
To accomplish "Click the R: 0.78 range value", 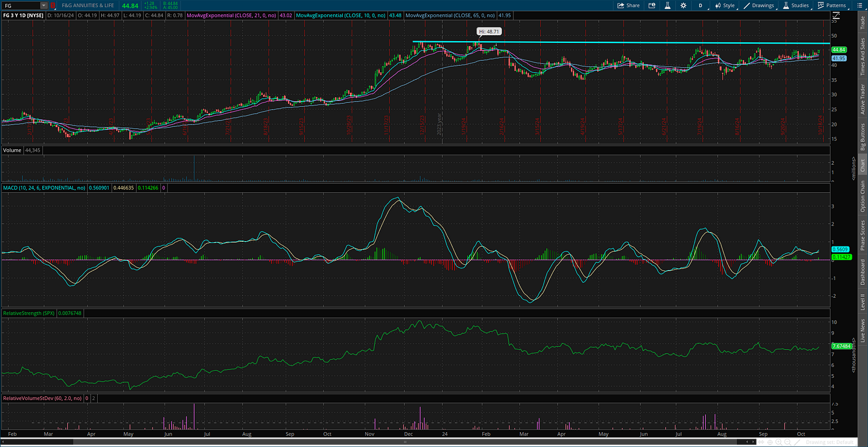I will [176, 16].
